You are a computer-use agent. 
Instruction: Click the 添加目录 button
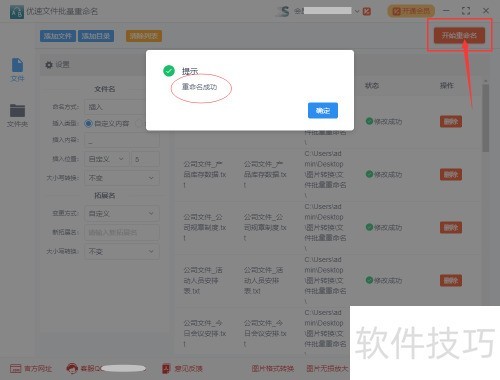[96, 36]
